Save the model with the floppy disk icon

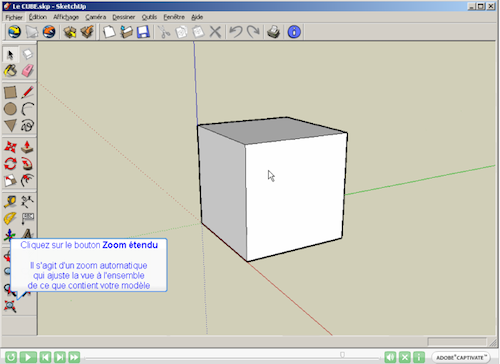pos(143,32)
